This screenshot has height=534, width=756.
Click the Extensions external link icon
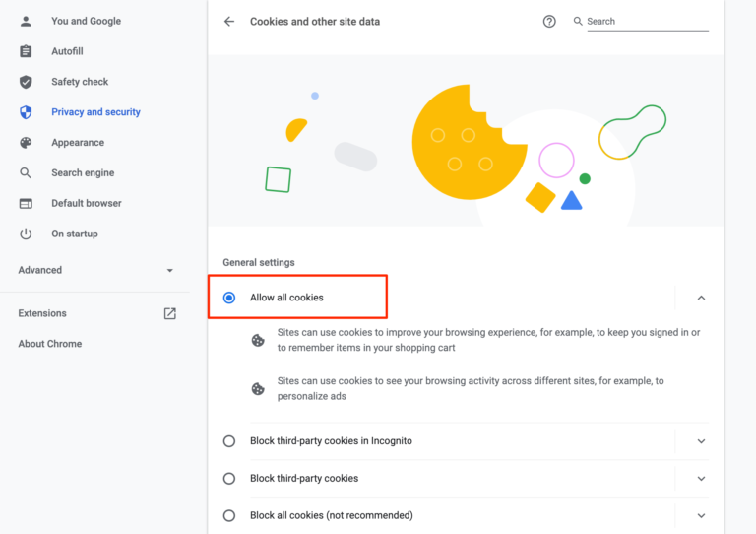point(169,313)
